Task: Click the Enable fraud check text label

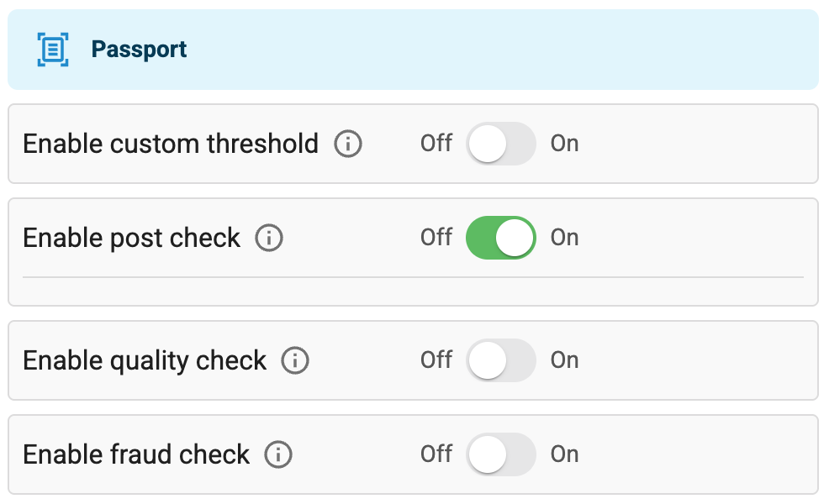Action: tap(137, 454)
